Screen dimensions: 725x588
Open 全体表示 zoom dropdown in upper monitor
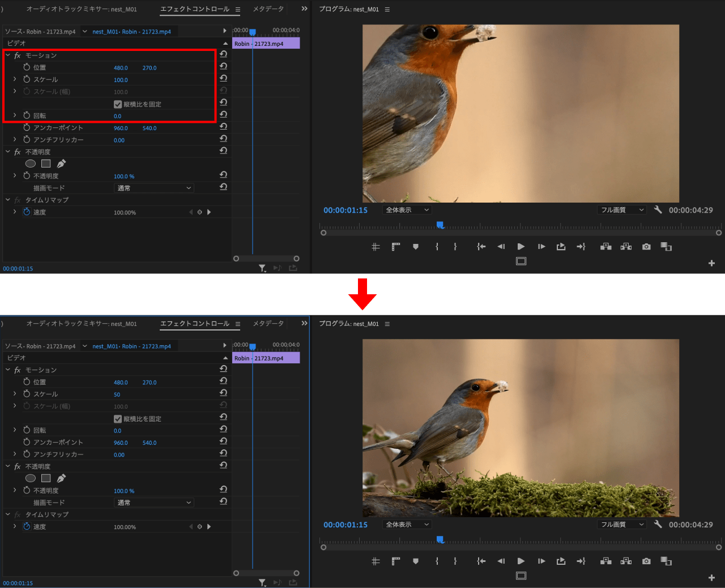(407, 210)
